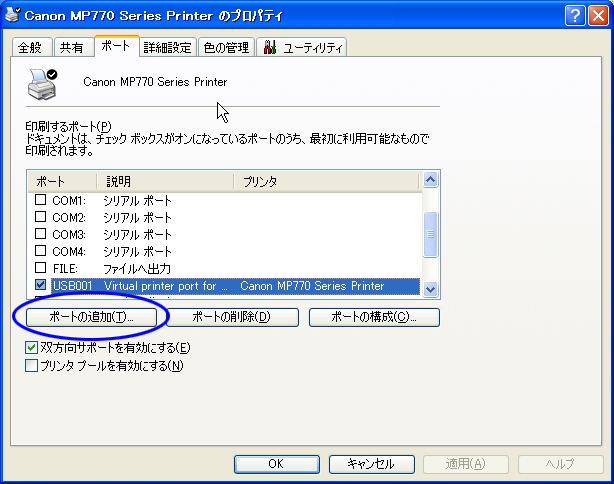Click the port list scroll-down arrow
The image size is (614, 484).
pyautogui.click(x=430, y=289)
